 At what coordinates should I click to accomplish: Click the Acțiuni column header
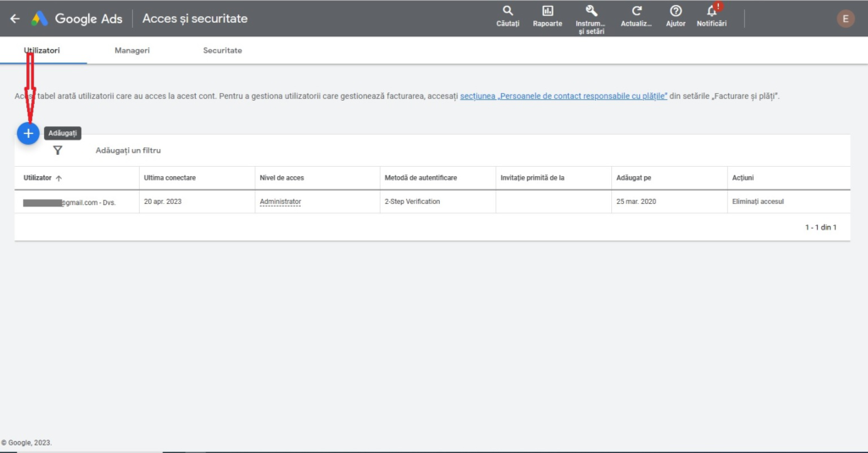point(743,178)
